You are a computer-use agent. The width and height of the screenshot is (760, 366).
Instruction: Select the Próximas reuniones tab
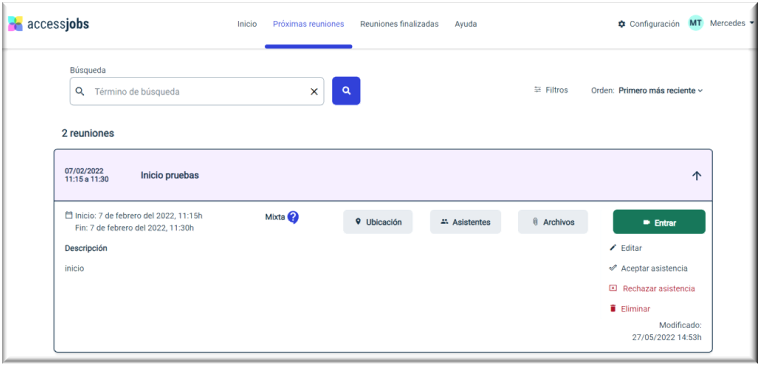click(308, 24)
